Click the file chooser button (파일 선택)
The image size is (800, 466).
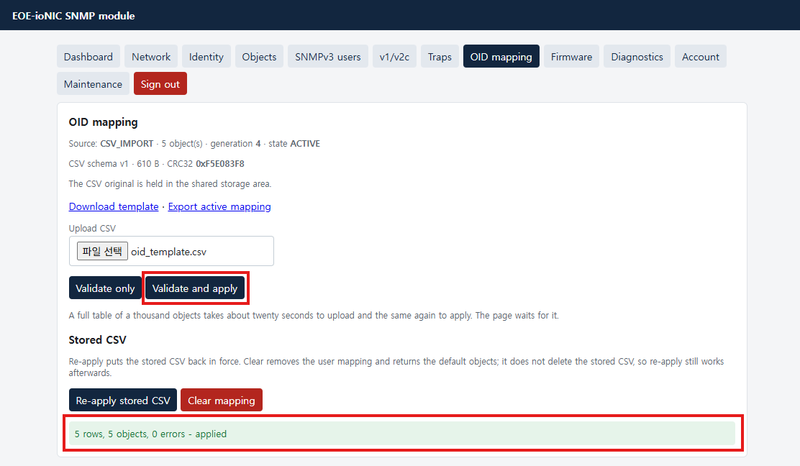tap(102, 251)
